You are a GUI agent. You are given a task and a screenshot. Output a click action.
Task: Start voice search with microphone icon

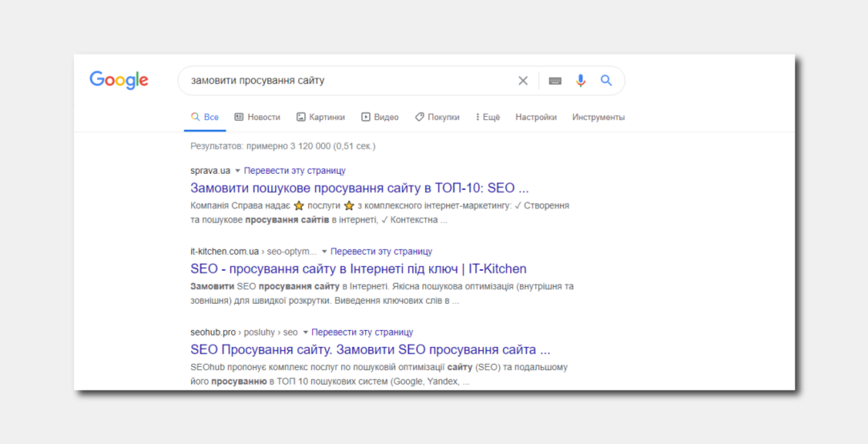click(x=580, y=81)
